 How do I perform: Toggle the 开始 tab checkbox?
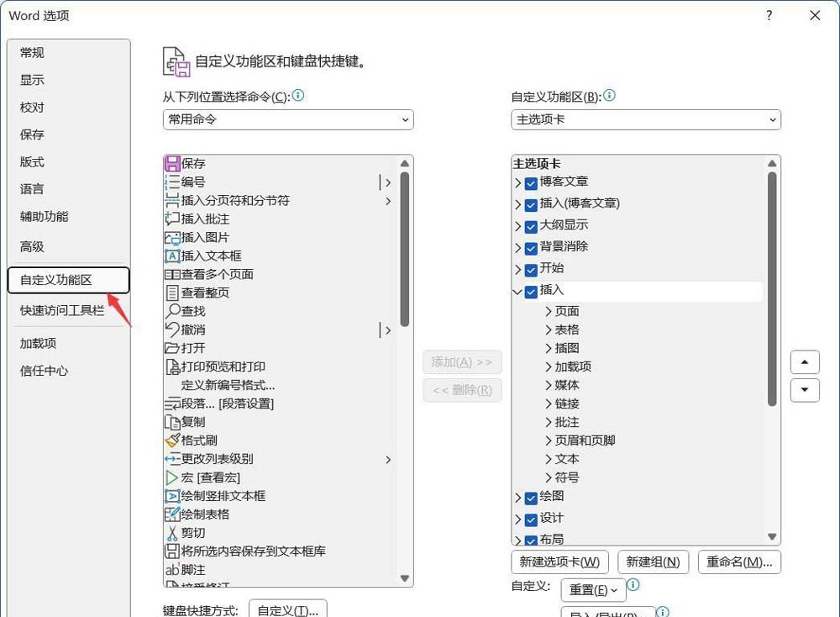pos(531,270)
